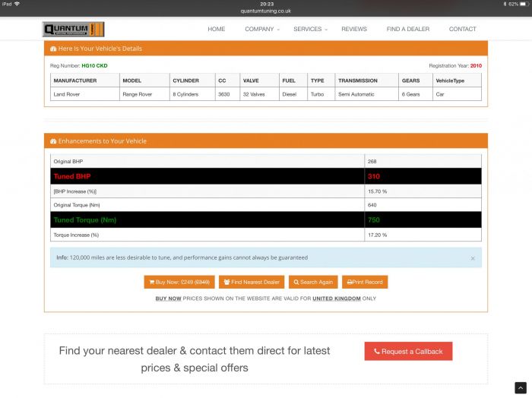Viewport: 532px width, 398px height.
Task: Click Find Nearest Dealer button
Action: pos(252,282)
